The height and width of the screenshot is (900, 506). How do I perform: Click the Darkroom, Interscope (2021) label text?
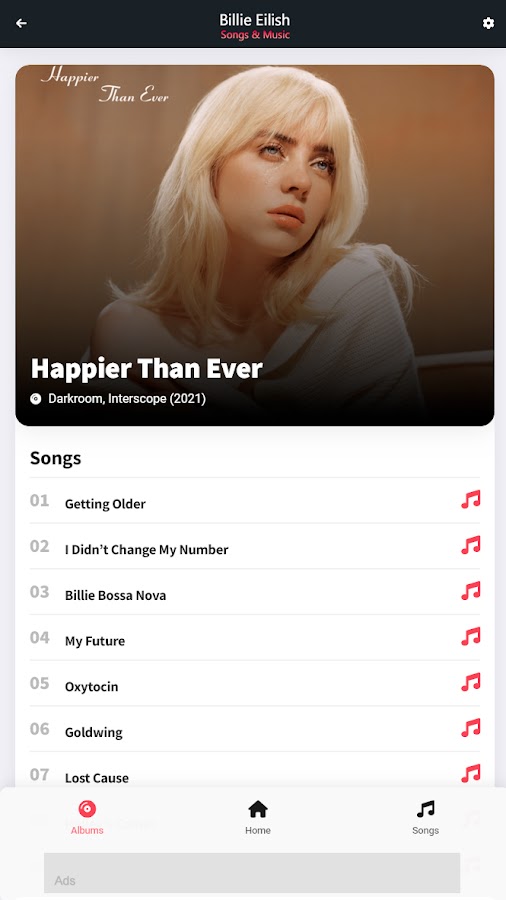pyautogui.click(x=127, y=398)
